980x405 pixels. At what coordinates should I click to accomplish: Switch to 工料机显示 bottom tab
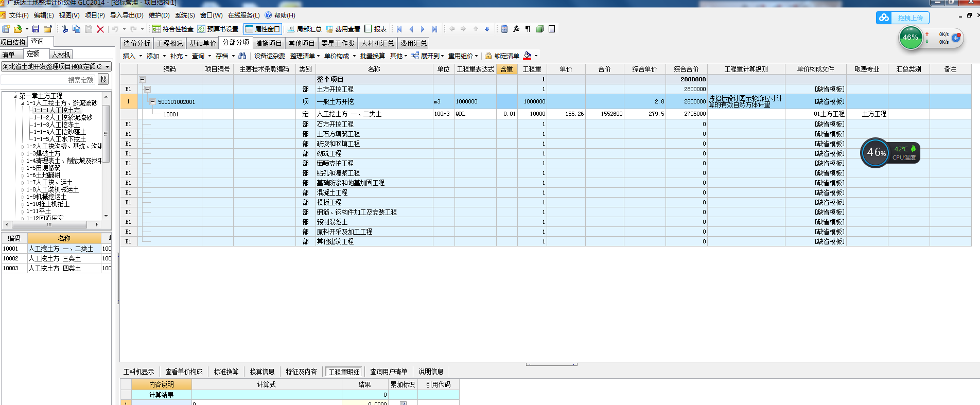[x=138, y=372]
